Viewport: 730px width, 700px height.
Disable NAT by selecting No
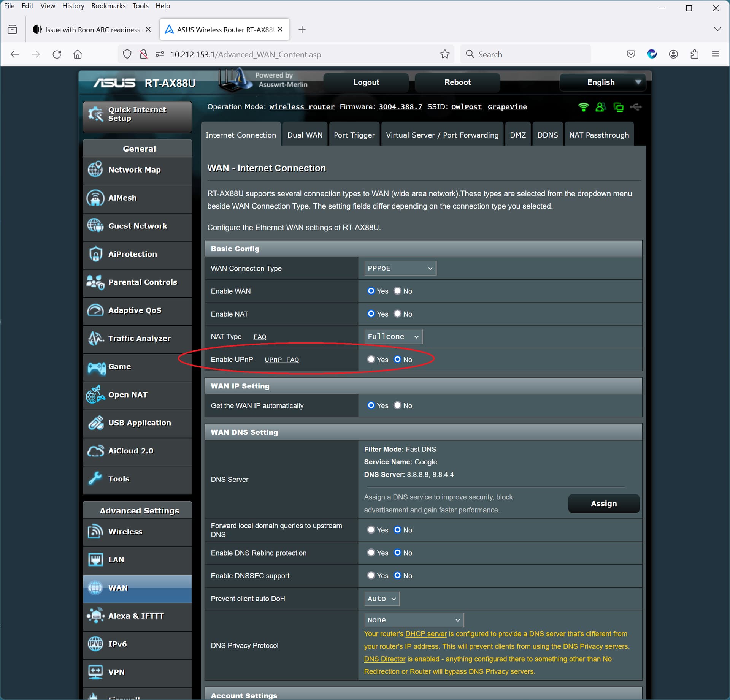[397, 314]
